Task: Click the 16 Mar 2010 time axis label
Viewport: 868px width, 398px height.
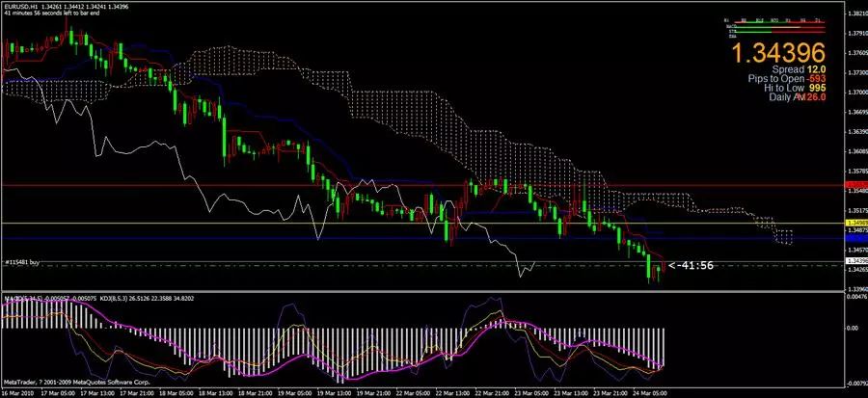Action: (15, 393)
